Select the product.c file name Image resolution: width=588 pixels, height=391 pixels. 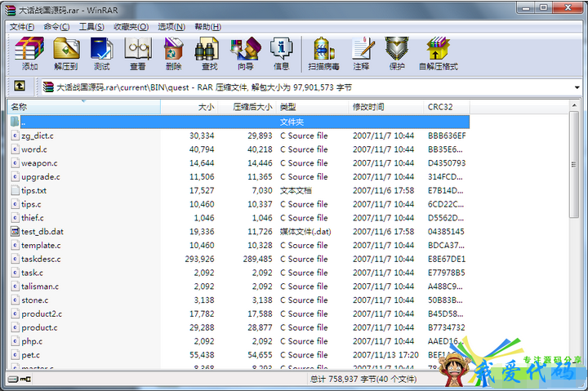(x=39, y=327)
